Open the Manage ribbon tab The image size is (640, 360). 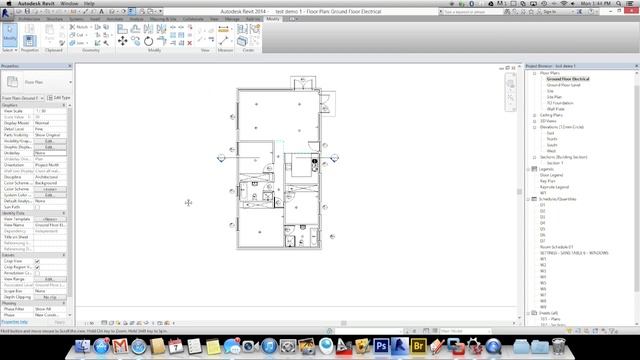click(232, 19)
